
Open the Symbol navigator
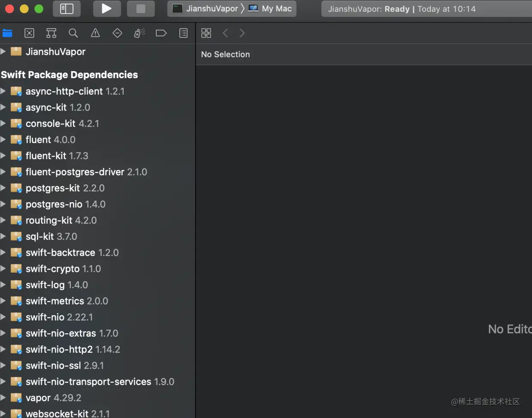[51, 33]
